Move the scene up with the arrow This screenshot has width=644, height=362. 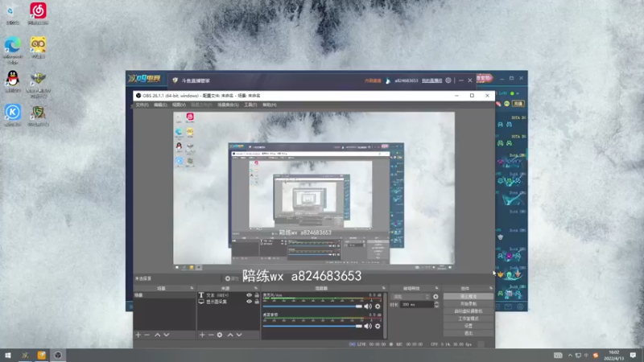pyautogui.click(x=157, y=335)
